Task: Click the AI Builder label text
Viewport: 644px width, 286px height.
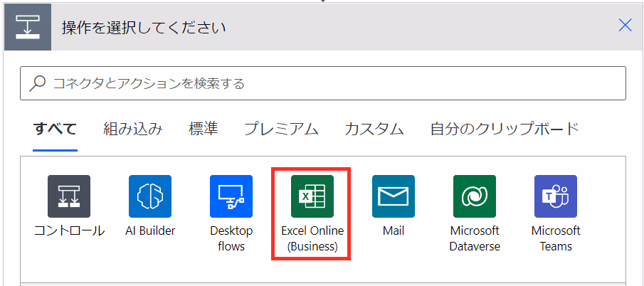Action: (x=150, y=231)
